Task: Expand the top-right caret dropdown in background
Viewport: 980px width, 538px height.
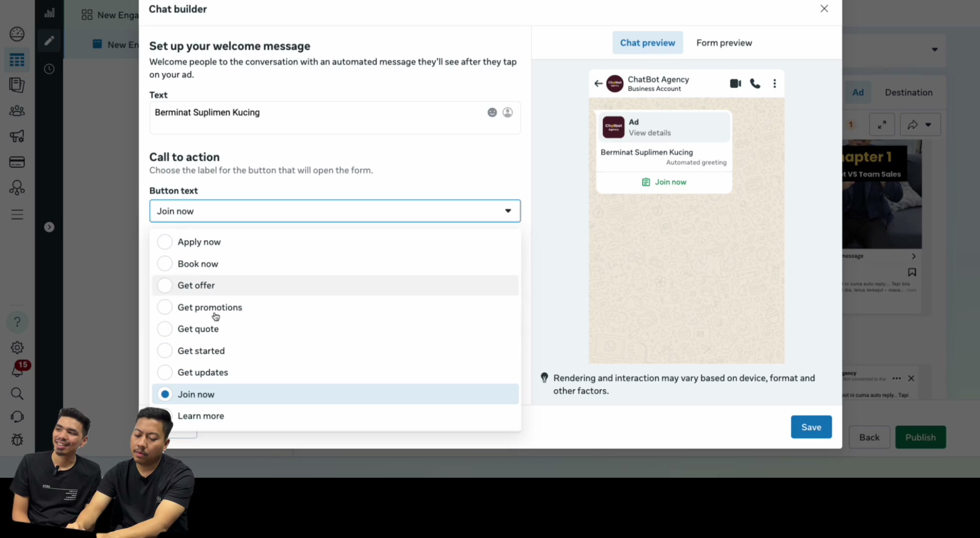Action: (x=935, y=49)
